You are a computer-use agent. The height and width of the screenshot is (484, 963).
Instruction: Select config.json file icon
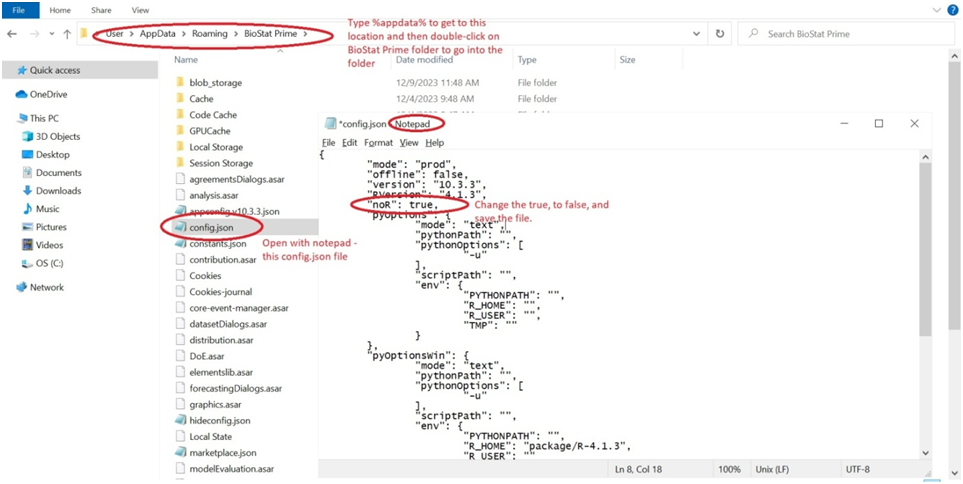click(x=180, y=227)
